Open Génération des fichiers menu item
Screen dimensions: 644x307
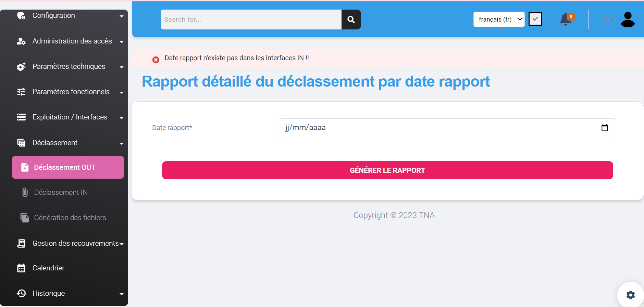point(70,218)
